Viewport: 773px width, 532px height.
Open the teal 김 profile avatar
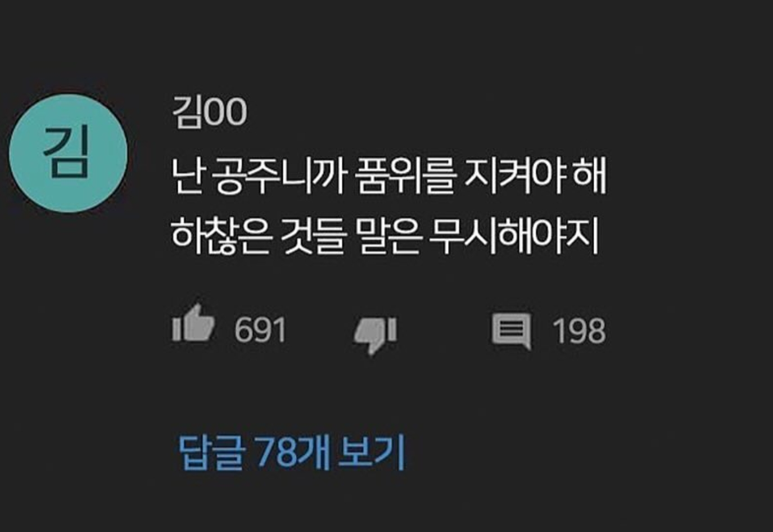click(x=68, y=153)
